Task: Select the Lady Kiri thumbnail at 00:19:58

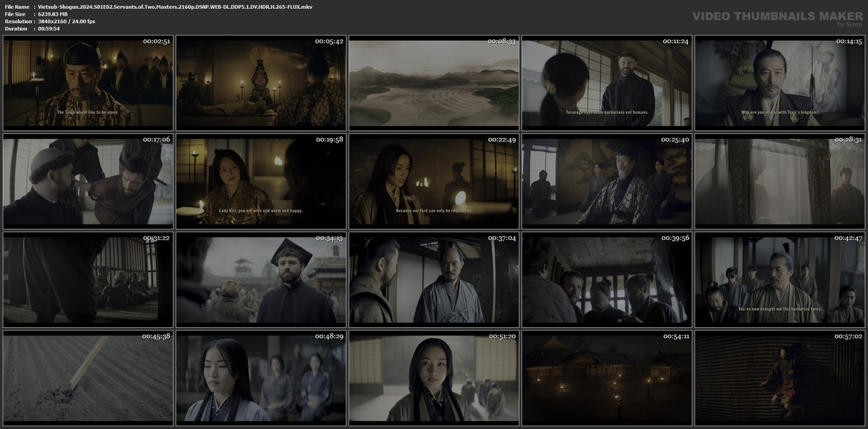Action: coord(260,181)
